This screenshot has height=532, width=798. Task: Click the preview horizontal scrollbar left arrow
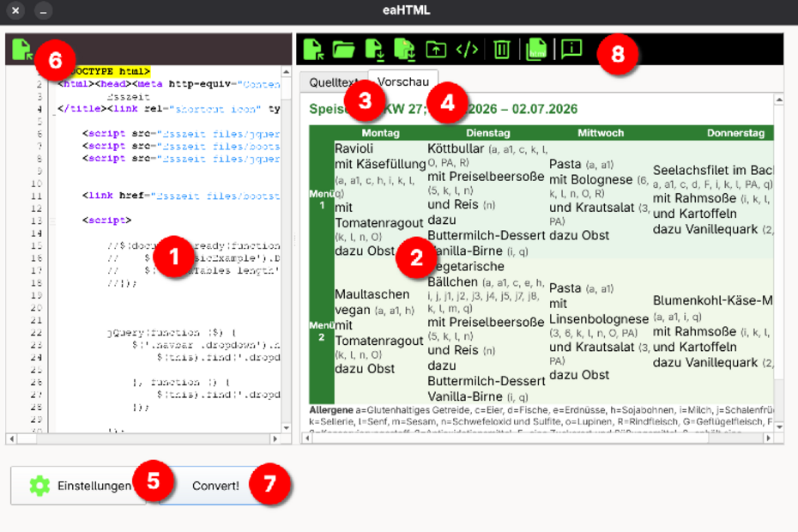307,438
